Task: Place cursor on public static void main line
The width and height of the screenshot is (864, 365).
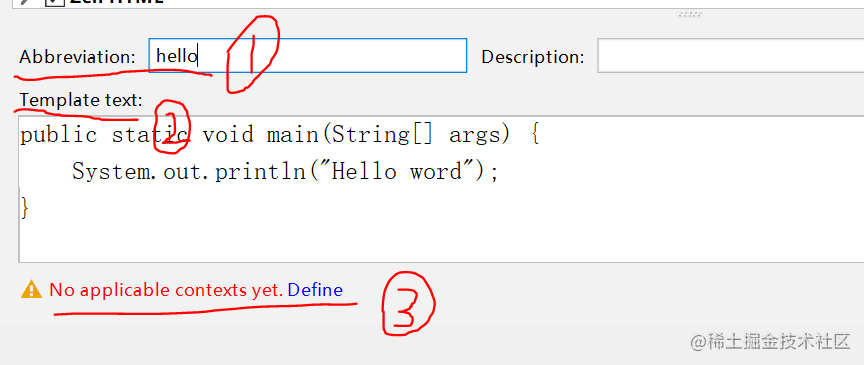Action: coord(280,135)
